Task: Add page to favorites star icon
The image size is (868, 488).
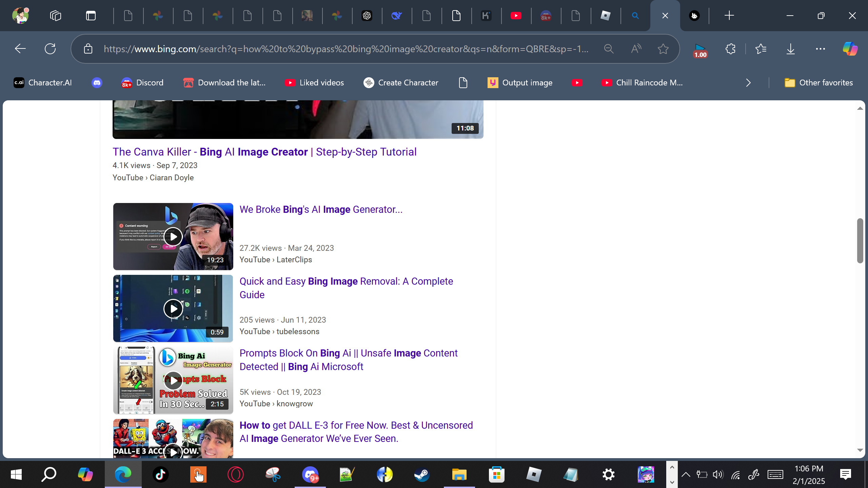Action: pyautogui.click(x=663, y=49)
